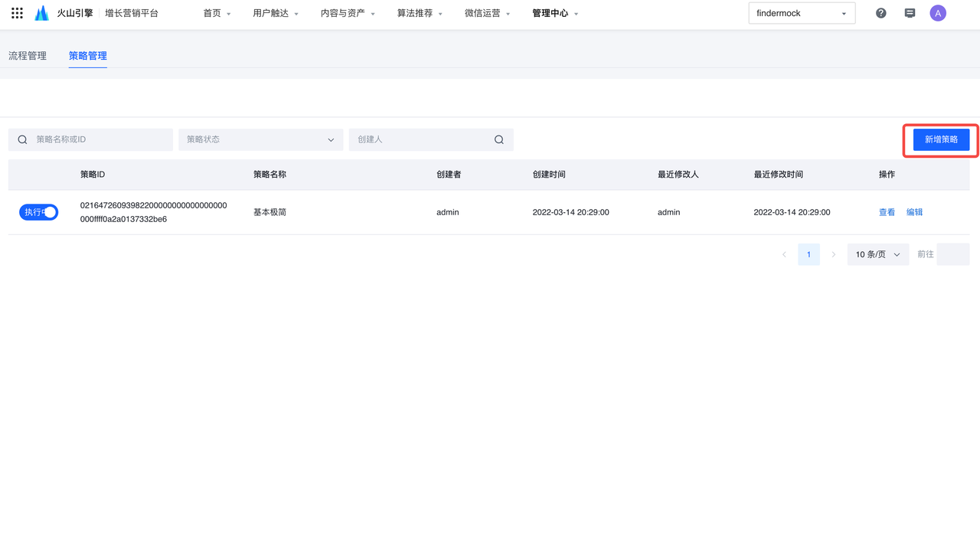Click the 新增策略 button
The width and height of the screenshot is (980, 546).
[x=941, y=139]
